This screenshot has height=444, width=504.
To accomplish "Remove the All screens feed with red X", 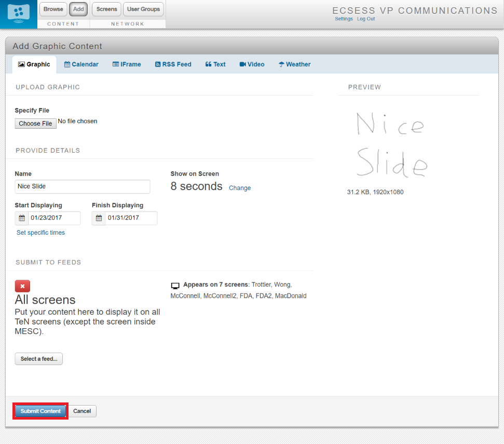I will 22,286.
